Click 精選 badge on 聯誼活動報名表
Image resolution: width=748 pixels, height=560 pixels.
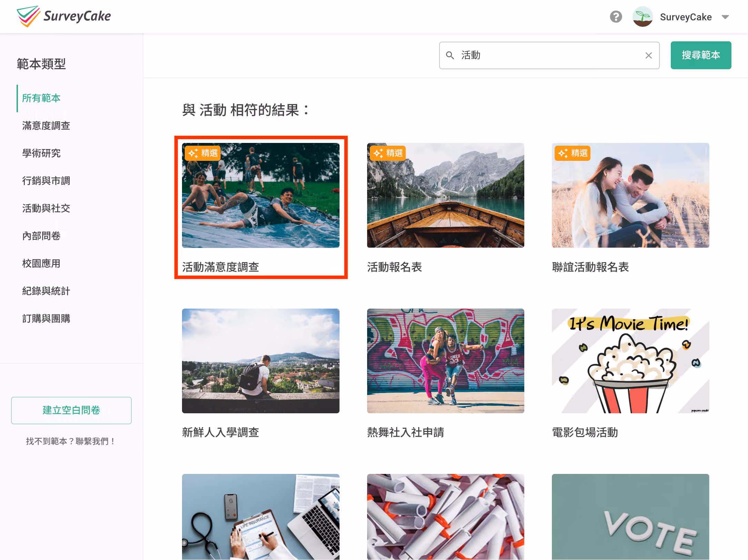click(573, 153)
